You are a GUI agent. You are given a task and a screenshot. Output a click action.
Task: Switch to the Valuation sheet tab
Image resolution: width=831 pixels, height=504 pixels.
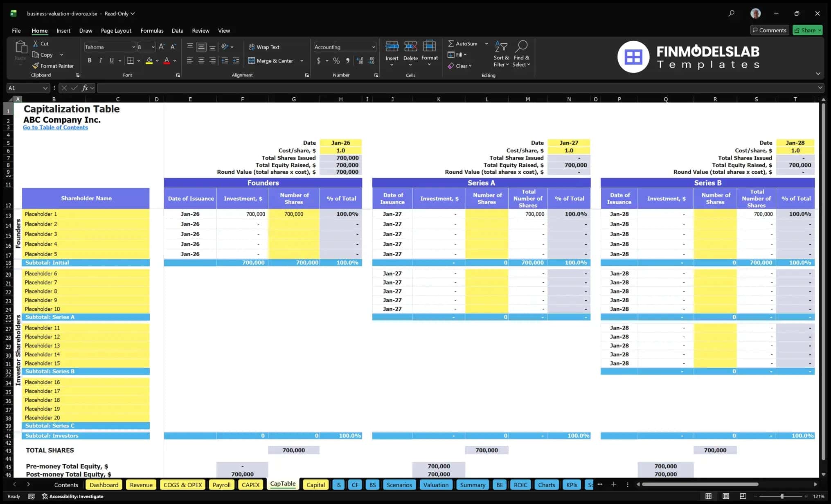pyautogui.click(x=436, y=485)
